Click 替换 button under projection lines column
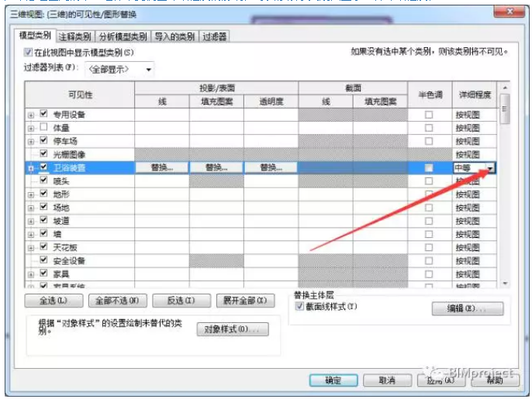This screenshot has height=399, width=532. click(162, 167)
